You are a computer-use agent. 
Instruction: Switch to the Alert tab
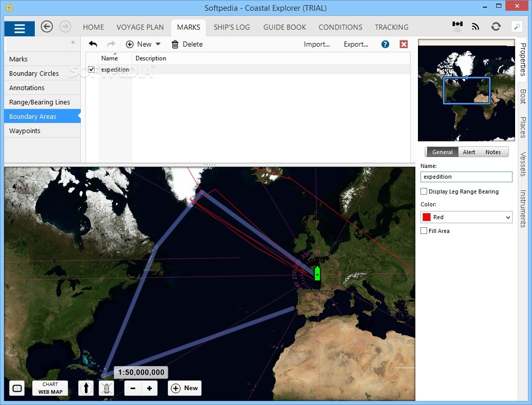pos(469,152)
